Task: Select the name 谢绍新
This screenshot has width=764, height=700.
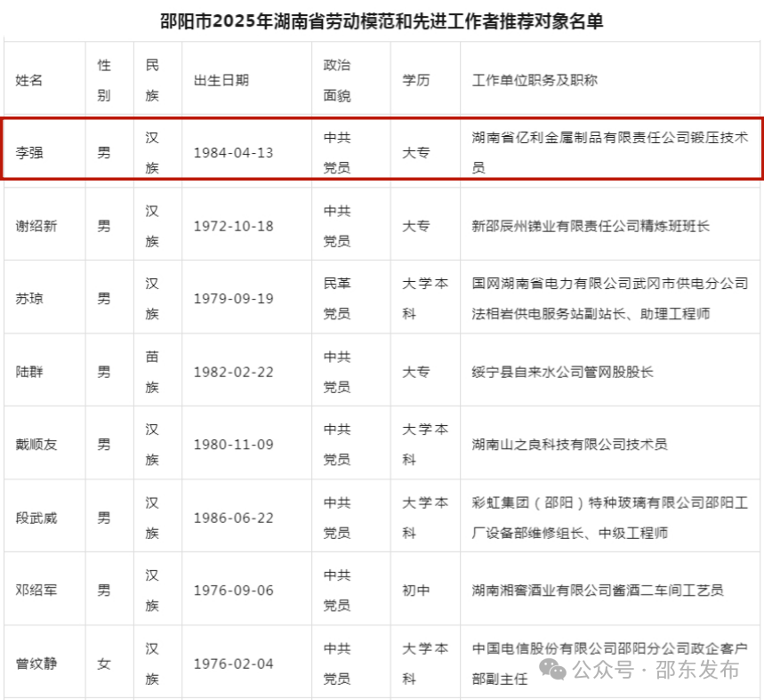Action: pyautogui.click(x=36, y=226)
